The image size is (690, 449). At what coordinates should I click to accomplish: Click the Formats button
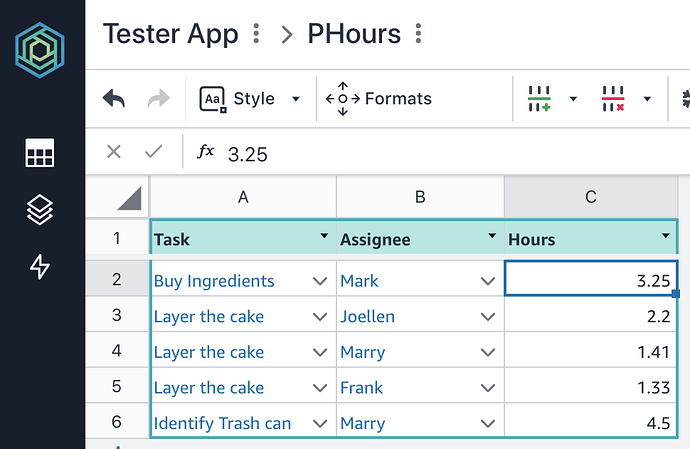point(379,98)
